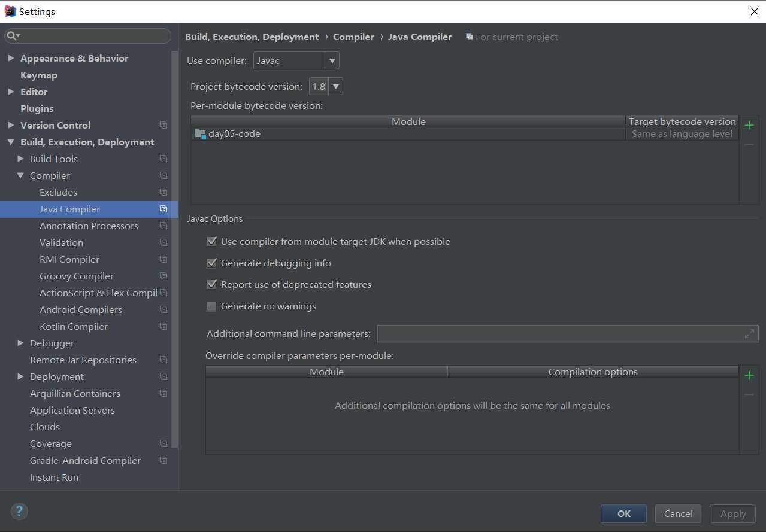Image resolution: width=766 pixels, height=532 pixels.
Task: Click the Compilation options column header
Action: (x=593, y=372)
